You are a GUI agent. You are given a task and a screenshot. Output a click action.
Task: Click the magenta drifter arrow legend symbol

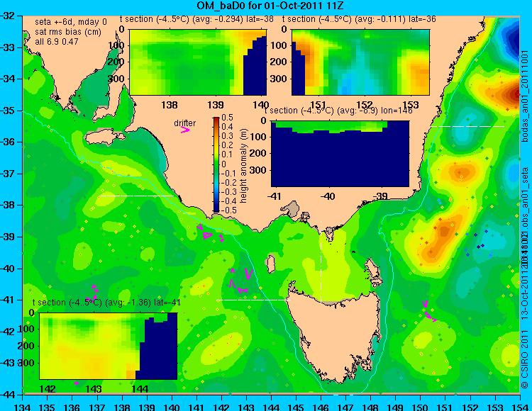coord(185,130)
